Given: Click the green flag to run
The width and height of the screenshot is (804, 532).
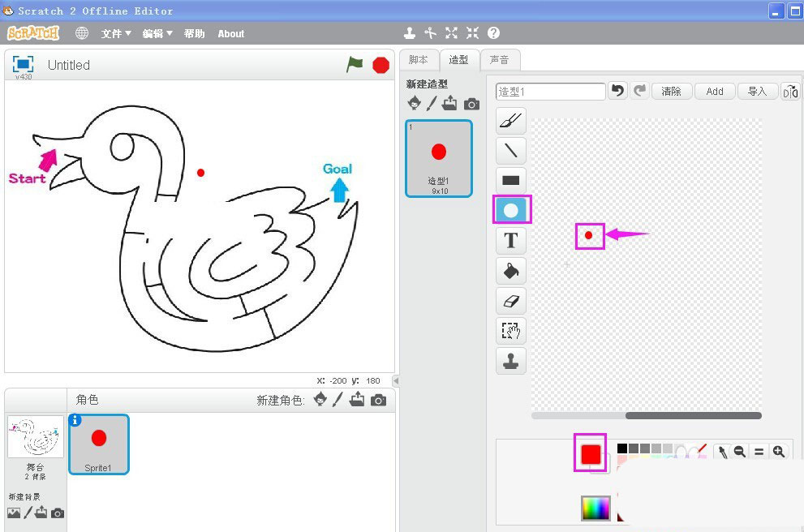Looking at the screenshot, I should pyautogui.click(x=355, y=65).
